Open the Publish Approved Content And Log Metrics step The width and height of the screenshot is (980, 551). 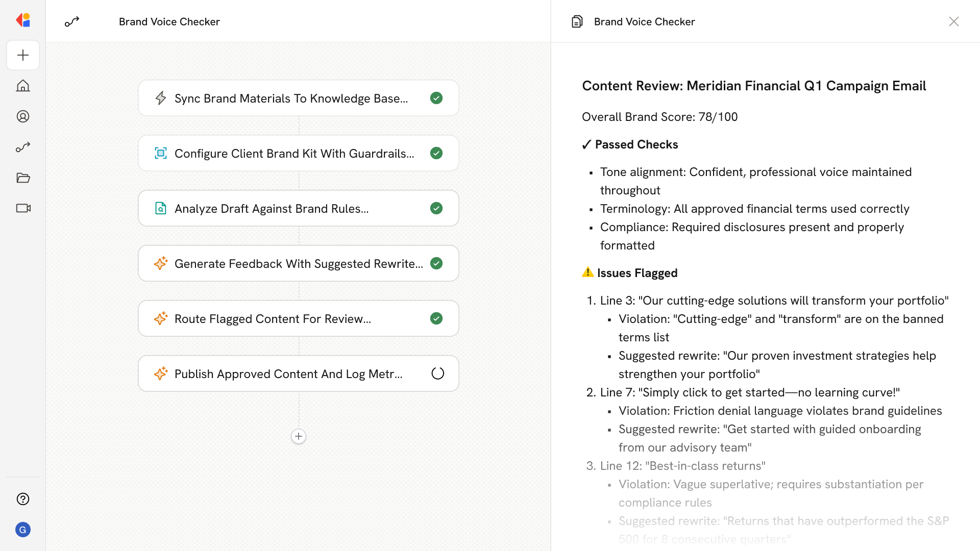288,374
